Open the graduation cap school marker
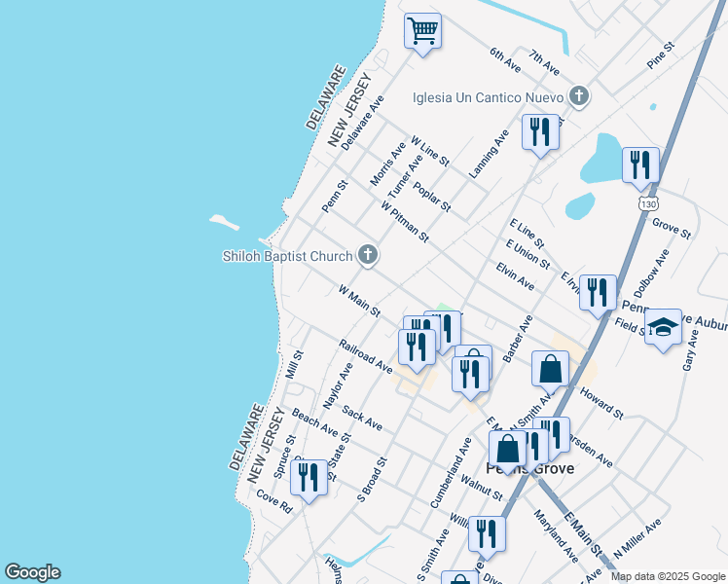728x584 pixels. [x=663, y=329]
